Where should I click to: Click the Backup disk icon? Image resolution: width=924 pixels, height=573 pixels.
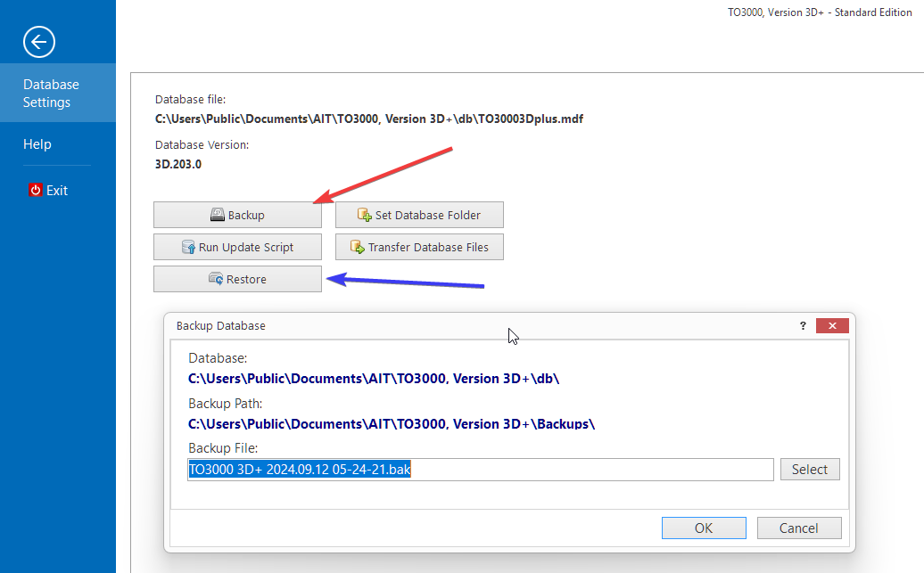[x=218, y=215]
